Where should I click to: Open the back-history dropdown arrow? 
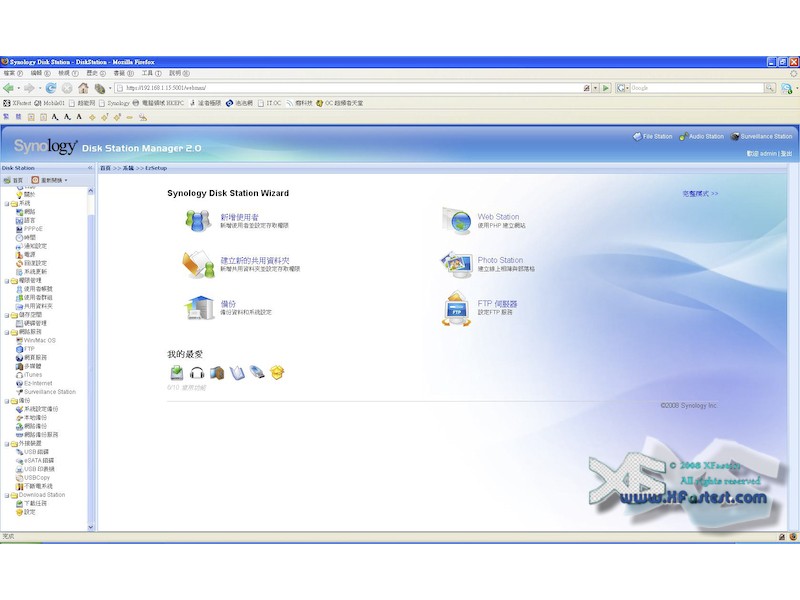[x=18, y=88]
